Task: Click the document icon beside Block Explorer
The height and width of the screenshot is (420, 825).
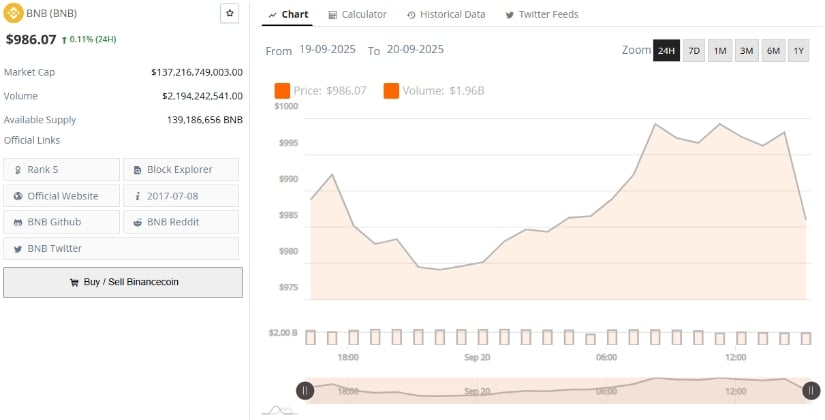Action: [137, 170]
